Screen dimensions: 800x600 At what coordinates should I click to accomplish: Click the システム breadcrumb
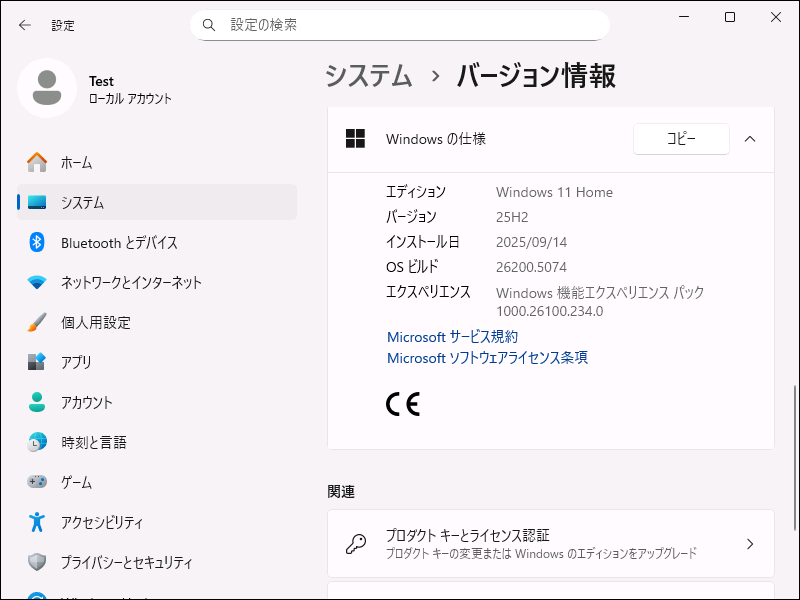pyautogui.click(x=368, y=76)
